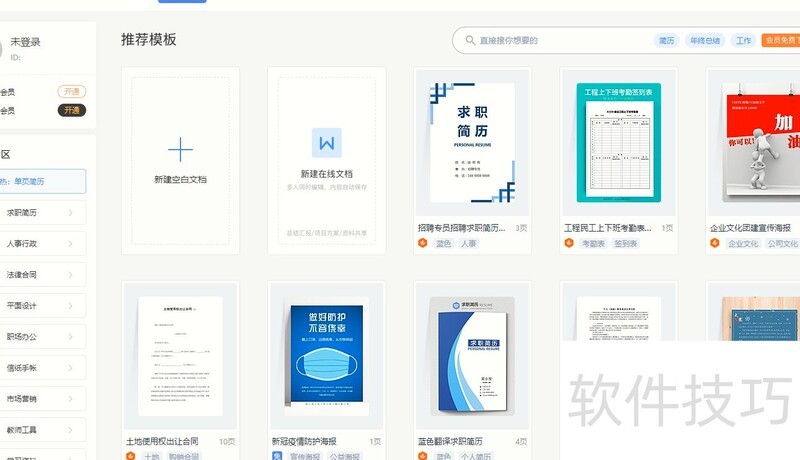
Task: Click the search magnifier icon
Action: [x=470, y=40]
